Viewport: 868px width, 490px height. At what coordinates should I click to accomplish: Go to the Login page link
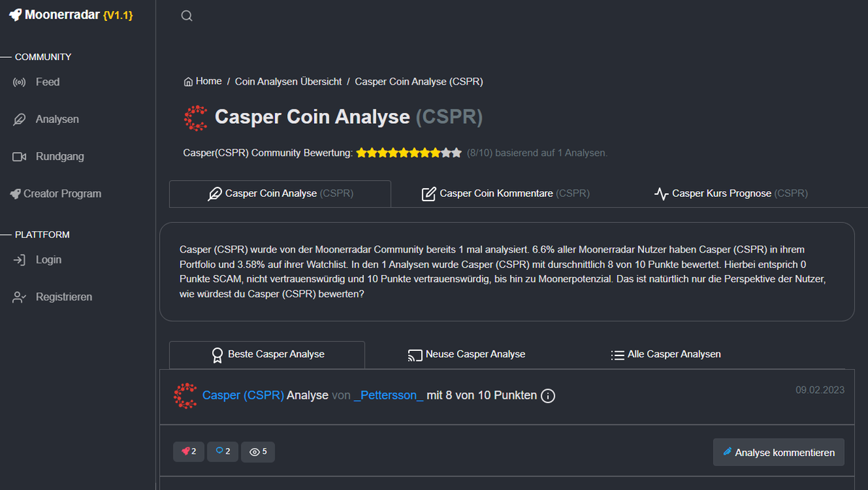48,260
